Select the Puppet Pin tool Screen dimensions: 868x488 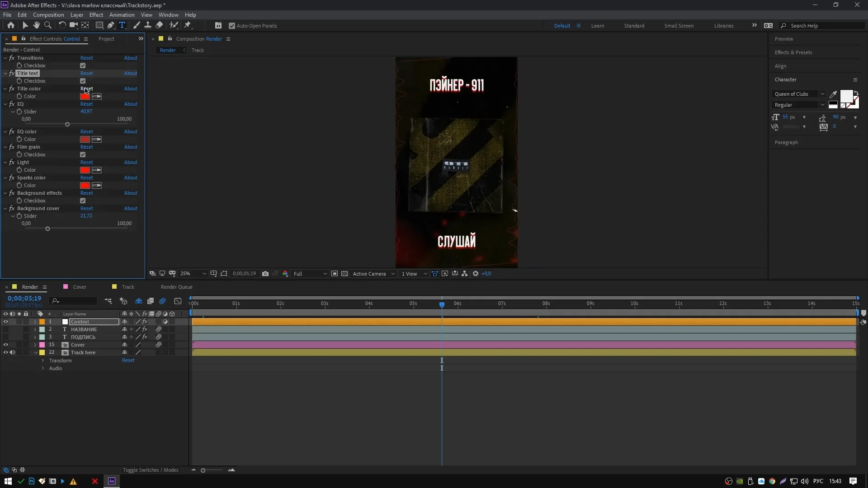[x=188, y=25]
